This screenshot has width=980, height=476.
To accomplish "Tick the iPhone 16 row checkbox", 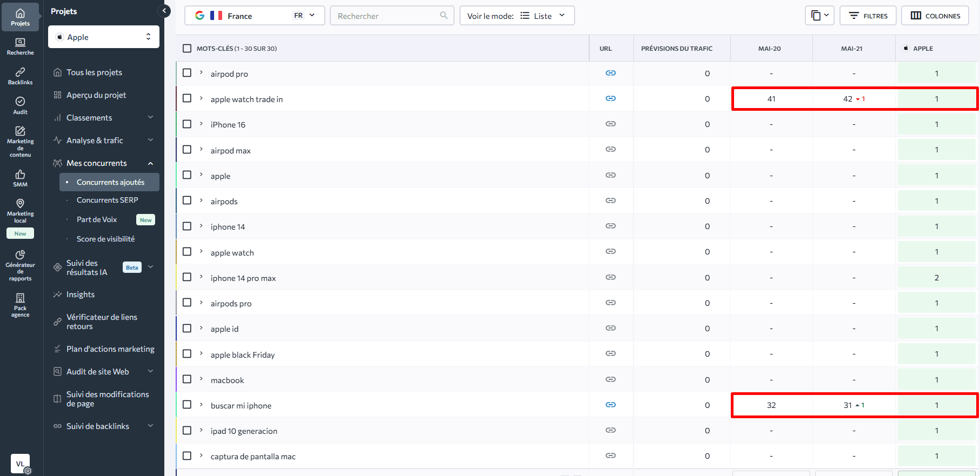I will tap(187, 124).
